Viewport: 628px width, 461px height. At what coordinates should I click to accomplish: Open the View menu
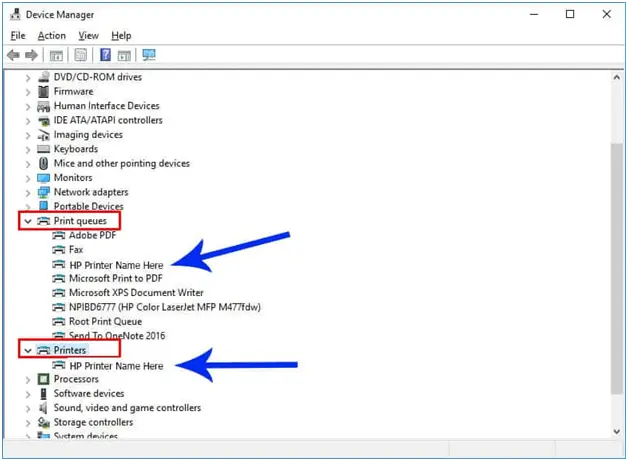[x=88, y=36]
